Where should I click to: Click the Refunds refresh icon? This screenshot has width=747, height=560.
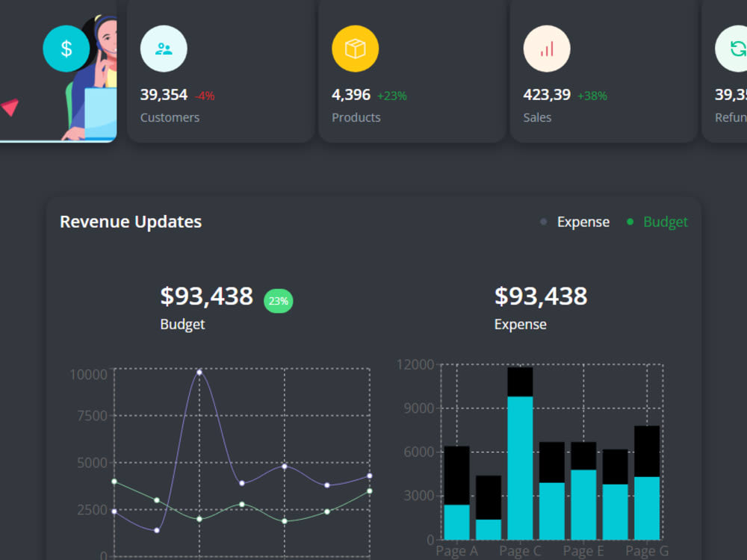click(x=739, y=47)
